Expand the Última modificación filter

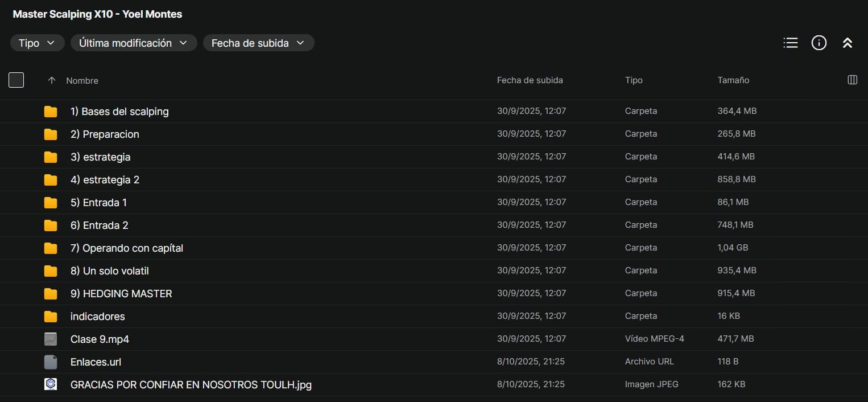coord(134,43)
